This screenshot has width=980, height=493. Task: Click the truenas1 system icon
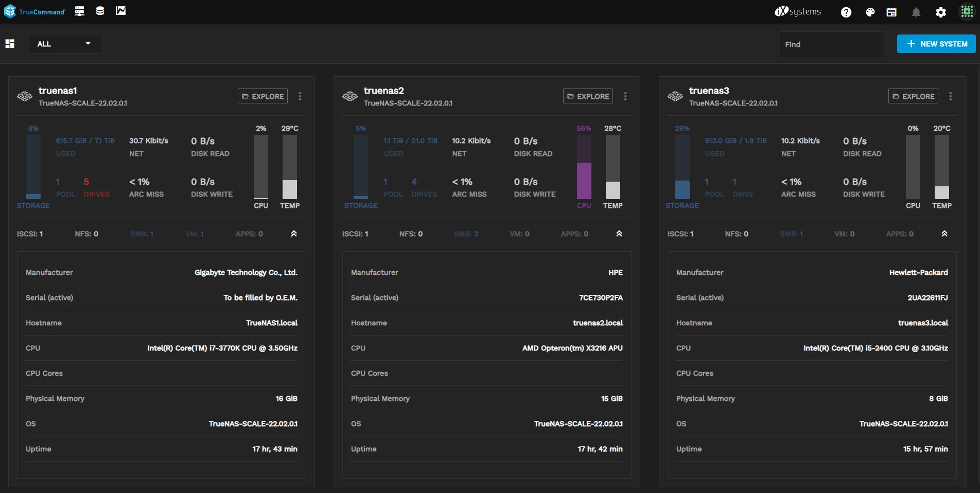pyautogui.click(x=24, y=96)
